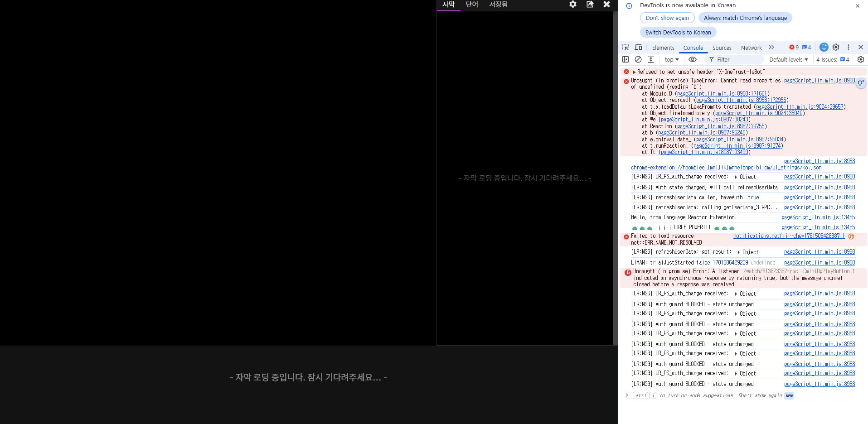This screenshot has height=424, width=868.
Task: Open pageScript link at 8987:79755
Action: pos(721,126)
